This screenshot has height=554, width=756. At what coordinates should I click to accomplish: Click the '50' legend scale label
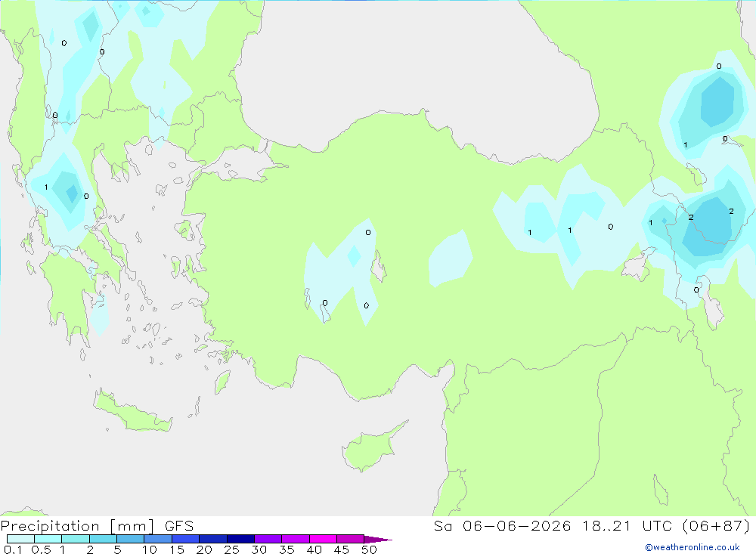click(369, 549)
